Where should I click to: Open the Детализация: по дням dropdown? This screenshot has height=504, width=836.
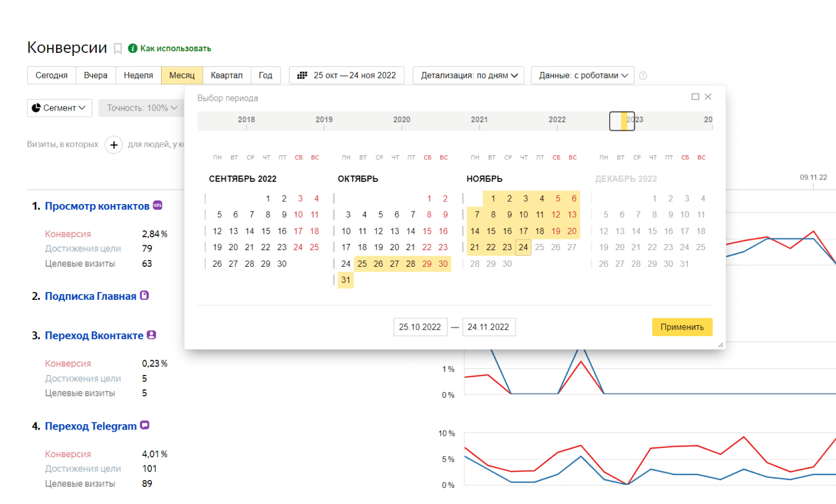coord(468,76)
